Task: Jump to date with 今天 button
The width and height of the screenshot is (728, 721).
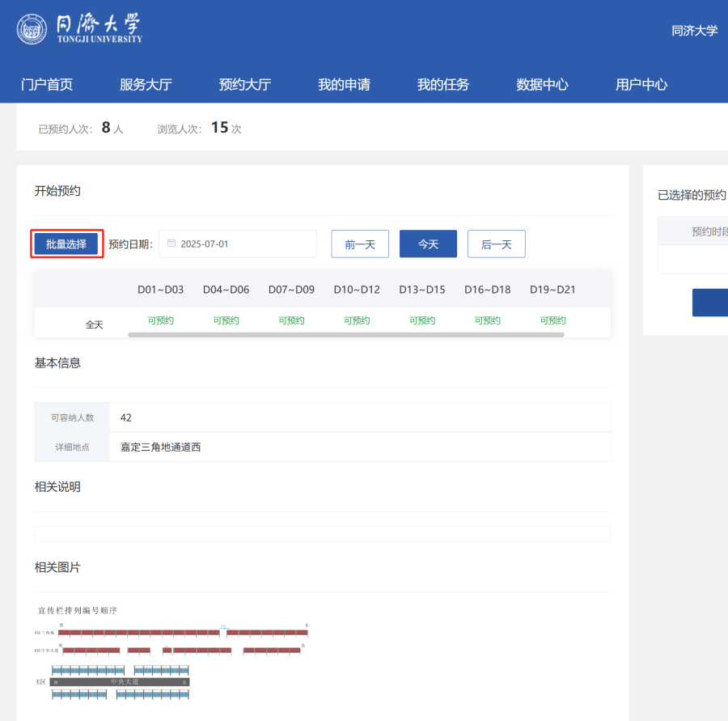Action: point(428,244)
